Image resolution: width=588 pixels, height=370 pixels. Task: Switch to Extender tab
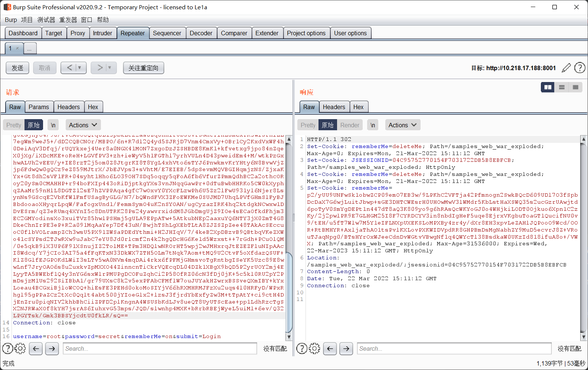[267, 33]
